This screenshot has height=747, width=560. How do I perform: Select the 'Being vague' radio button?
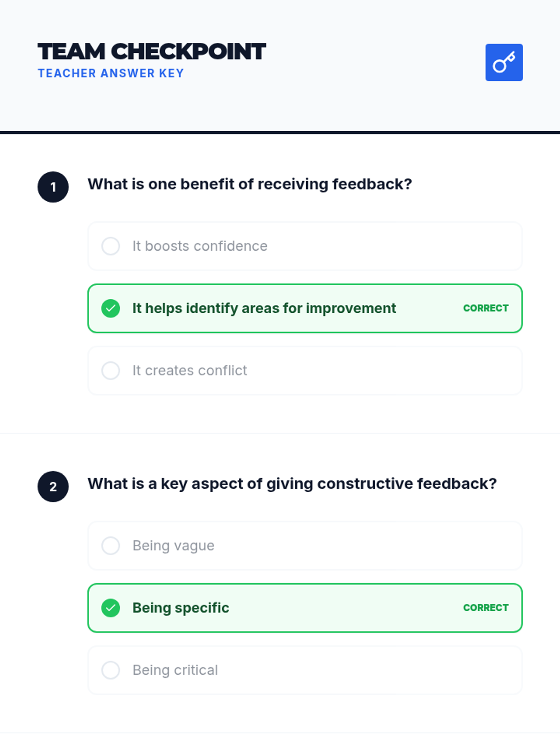click(x=111, y=545)
